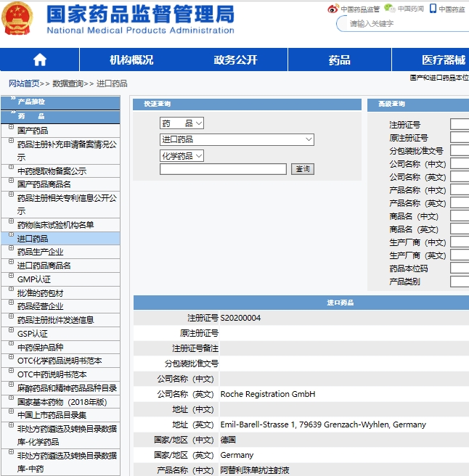Go to 数据查询 breadcrumb link

tap(68, 83)
